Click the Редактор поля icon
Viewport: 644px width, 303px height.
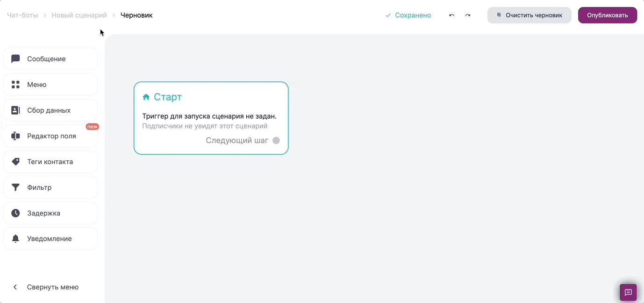point(15,136)
